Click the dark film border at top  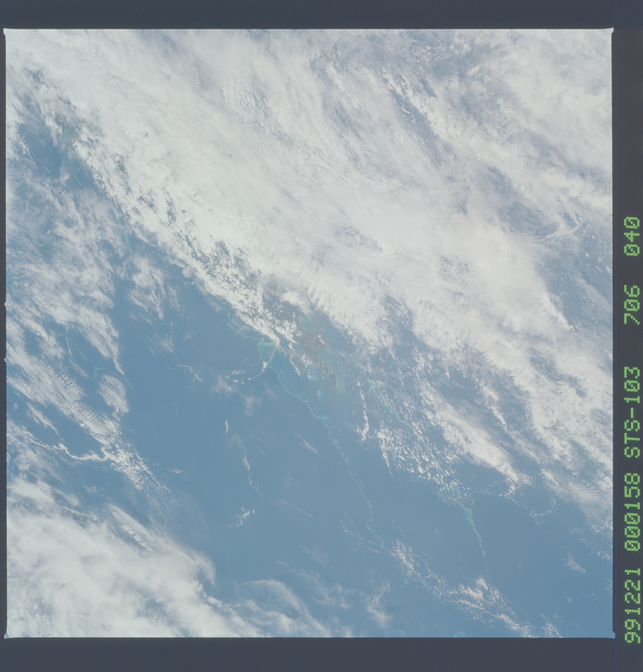pyautogui.click(x=308, y=14)
